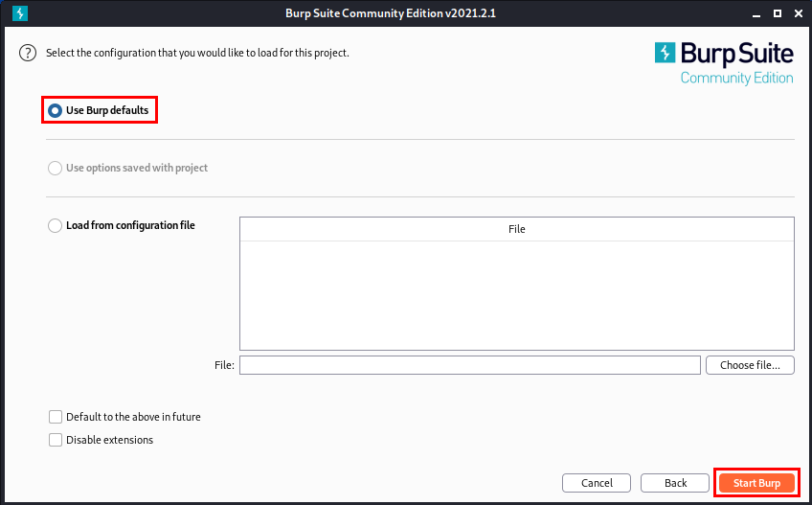
Task: Click the Burp Suite Community Edition logo
Action: point(724,63)
